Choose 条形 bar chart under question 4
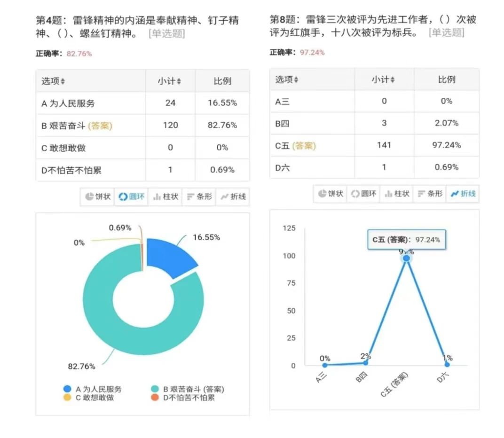504x438 pixels. pos(199,197)
